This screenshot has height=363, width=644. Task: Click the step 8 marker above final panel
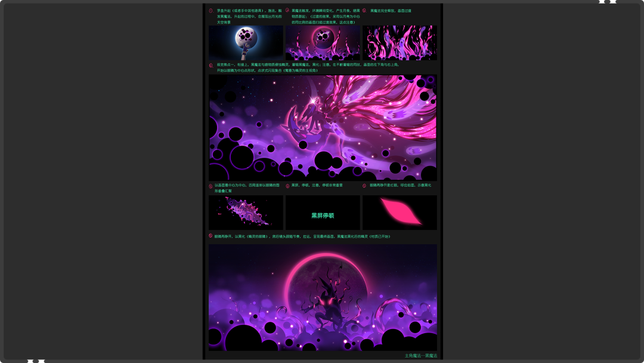coord(210,236)
